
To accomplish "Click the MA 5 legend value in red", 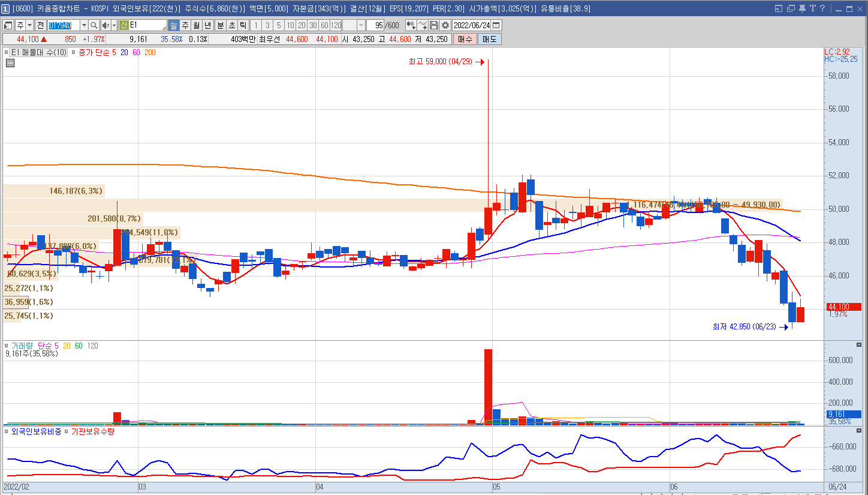I will pos(114,53).
